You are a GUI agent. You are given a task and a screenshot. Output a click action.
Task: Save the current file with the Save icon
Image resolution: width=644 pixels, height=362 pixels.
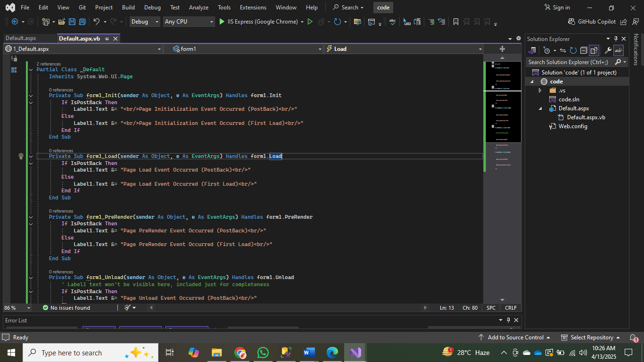coord(72,22)
